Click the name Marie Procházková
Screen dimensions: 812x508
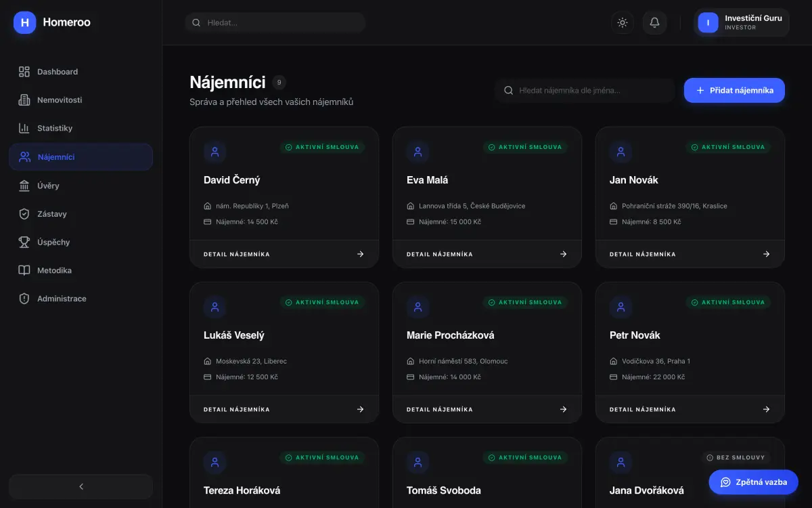click(x=451, y=335)
